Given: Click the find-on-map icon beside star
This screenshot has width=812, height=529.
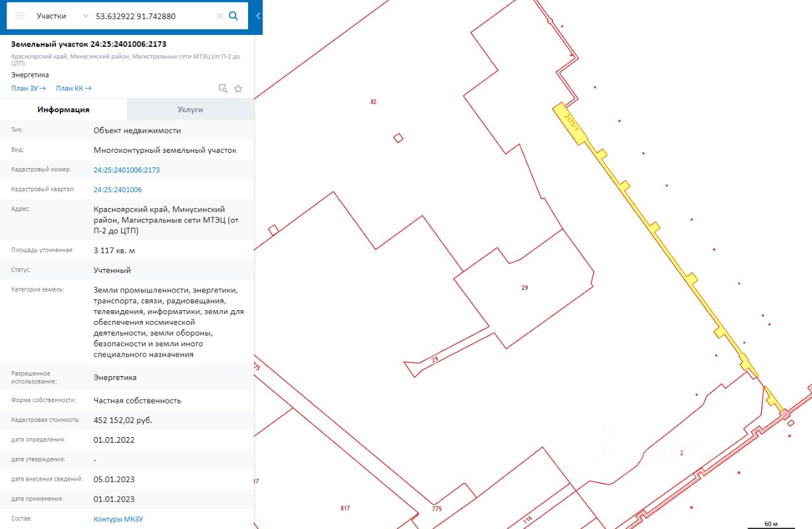Looking at the screenshot, I should pos(223,89).
